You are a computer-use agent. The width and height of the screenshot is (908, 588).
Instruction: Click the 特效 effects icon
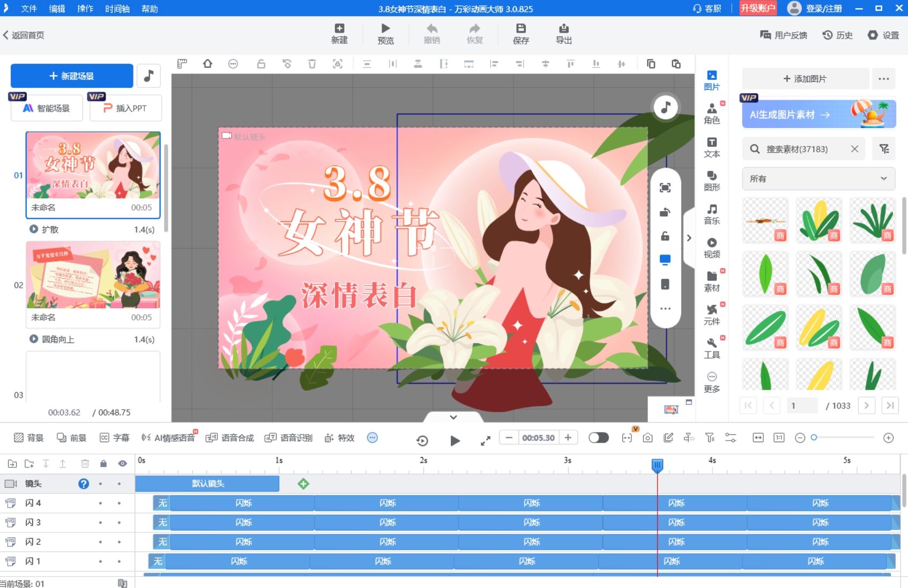(339, 437)
